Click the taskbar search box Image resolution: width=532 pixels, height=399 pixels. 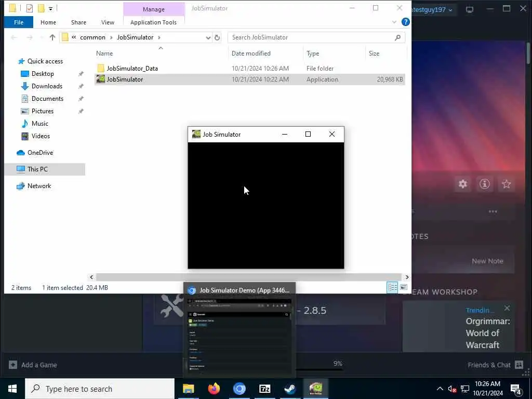point(100,389)
